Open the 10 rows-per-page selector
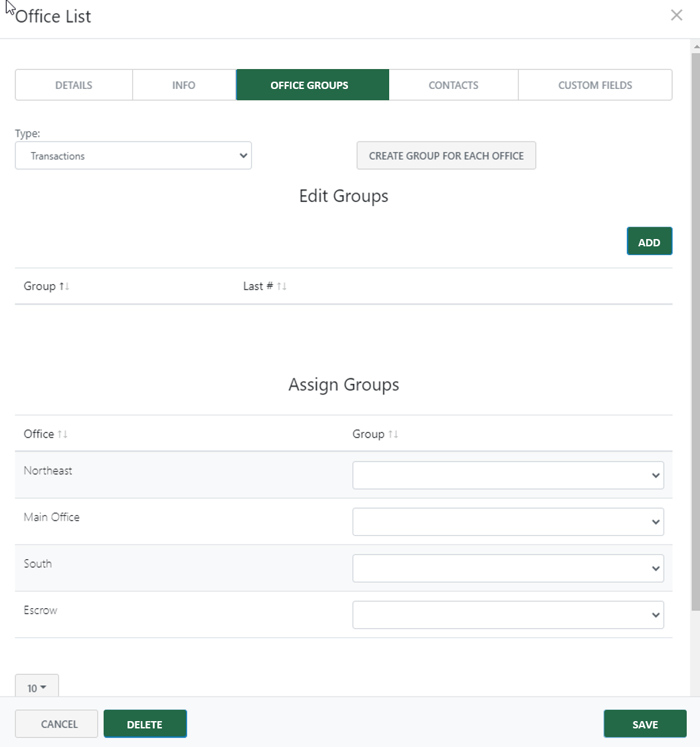Viewport: 700px width, 747px height. (37, 687)
